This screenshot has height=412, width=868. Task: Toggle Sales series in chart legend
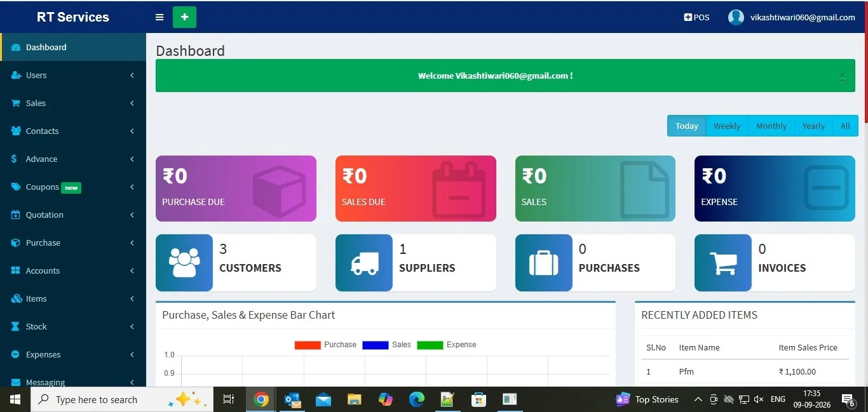(386, 345)
